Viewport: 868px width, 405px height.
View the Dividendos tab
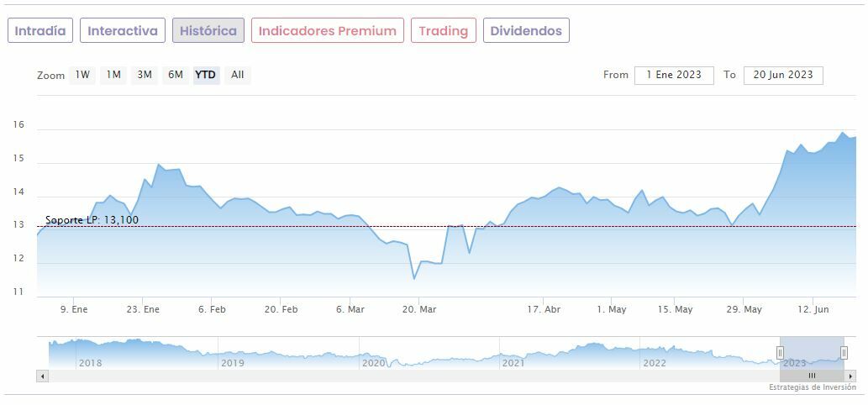(x=526, y=31)
